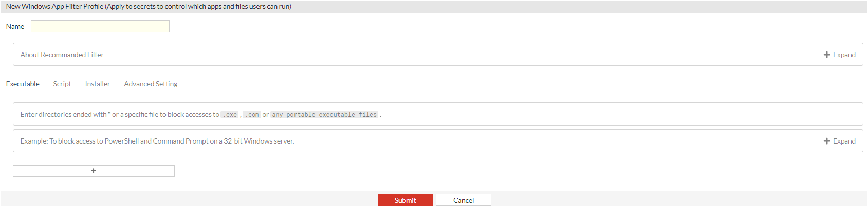Click the plus button to add a new entry
The image size is (868, 213).
point(94,171)
